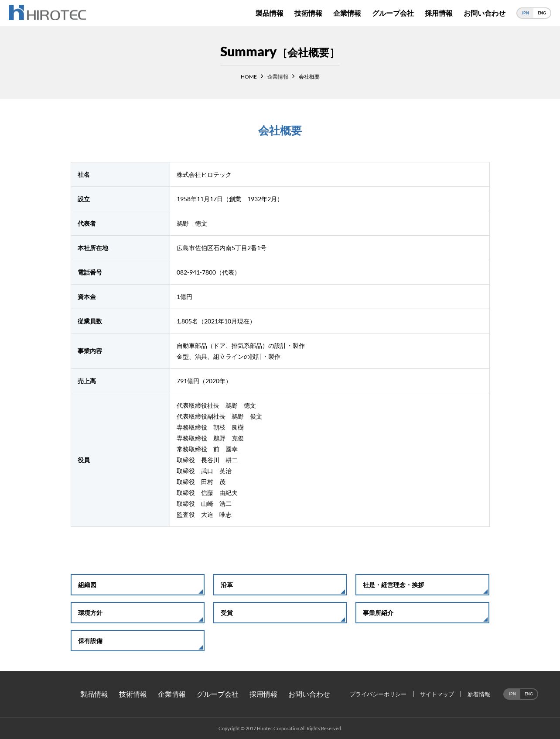The image size is (560, 739).
Task: Open 技術情報 in the top navigation
Action: pyautogui.click(x=308, y=14)
